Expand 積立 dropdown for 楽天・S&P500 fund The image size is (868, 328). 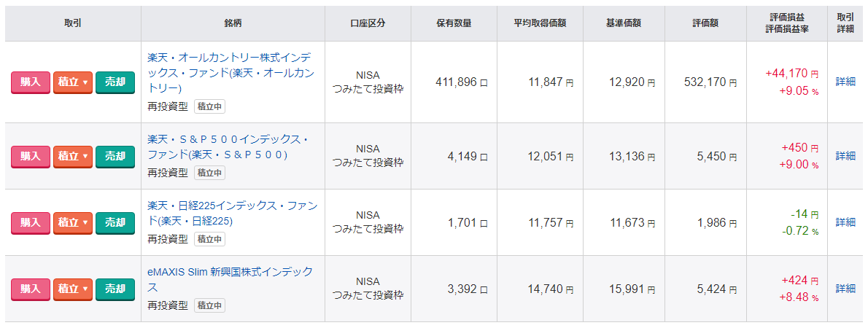(73, 156)
